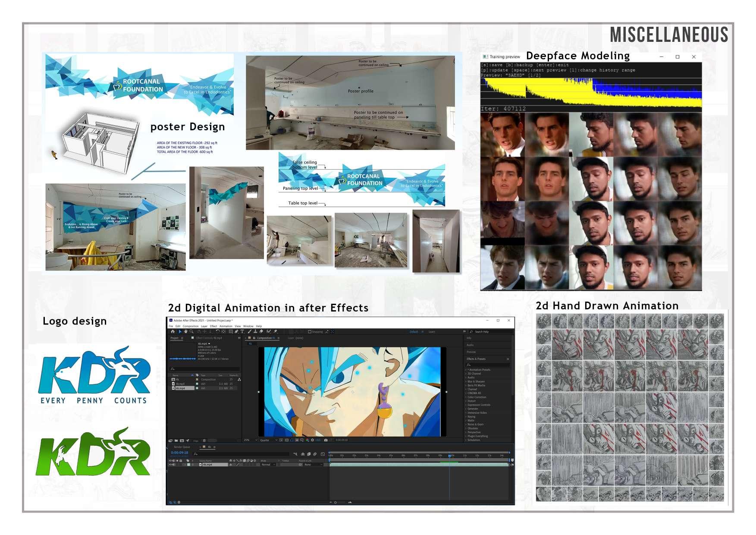The width and height of the screenshot is (756, 535).
Task: Click the Effects & Presets panel menu icon
Action: (508, 359)
